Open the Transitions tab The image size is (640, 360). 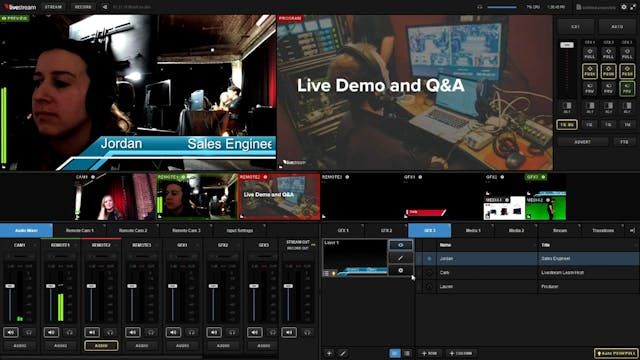pos(603,231)
